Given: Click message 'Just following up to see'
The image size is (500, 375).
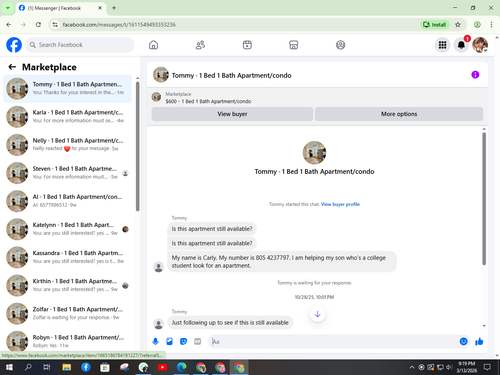Looking at the screenshot, I should pos(230,323).
